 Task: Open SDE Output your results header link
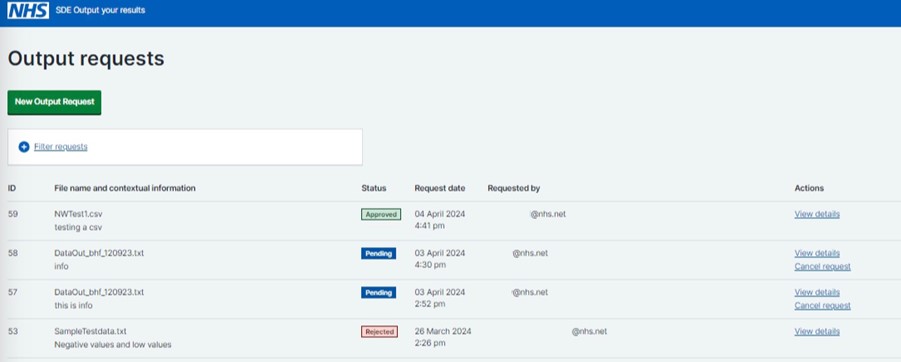click(101, 10)
